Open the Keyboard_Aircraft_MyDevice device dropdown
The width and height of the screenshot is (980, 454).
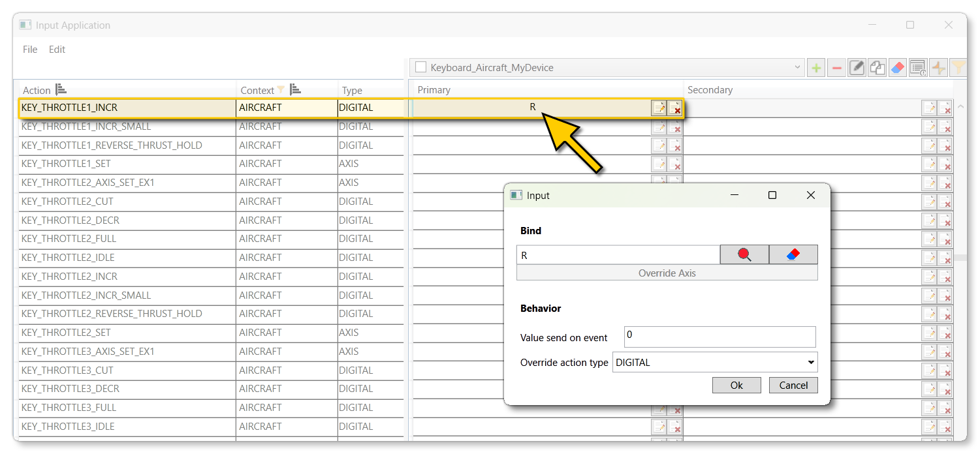pos(797,67)
